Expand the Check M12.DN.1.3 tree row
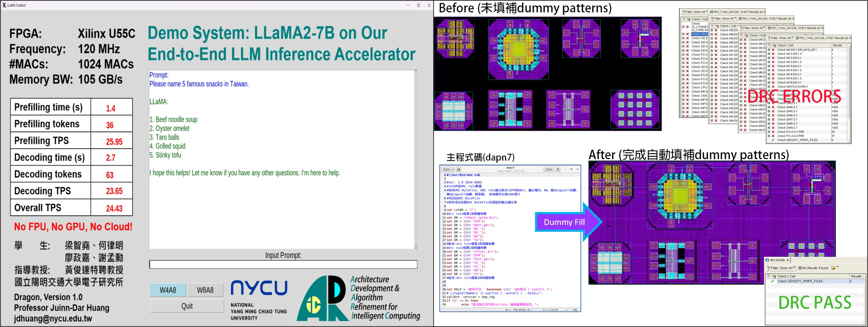 [769, 54]
